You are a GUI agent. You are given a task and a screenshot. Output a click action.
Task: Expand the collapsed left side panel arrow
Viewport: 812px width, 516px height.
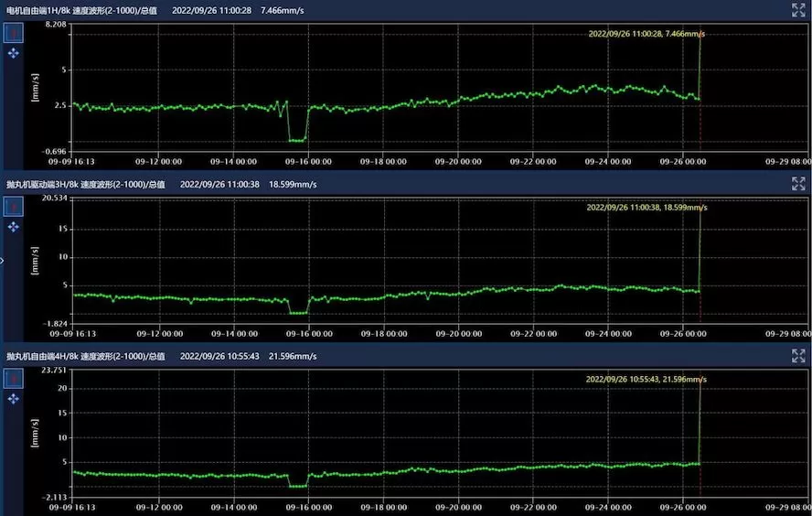pyautogui.click(x=3, y=261)
